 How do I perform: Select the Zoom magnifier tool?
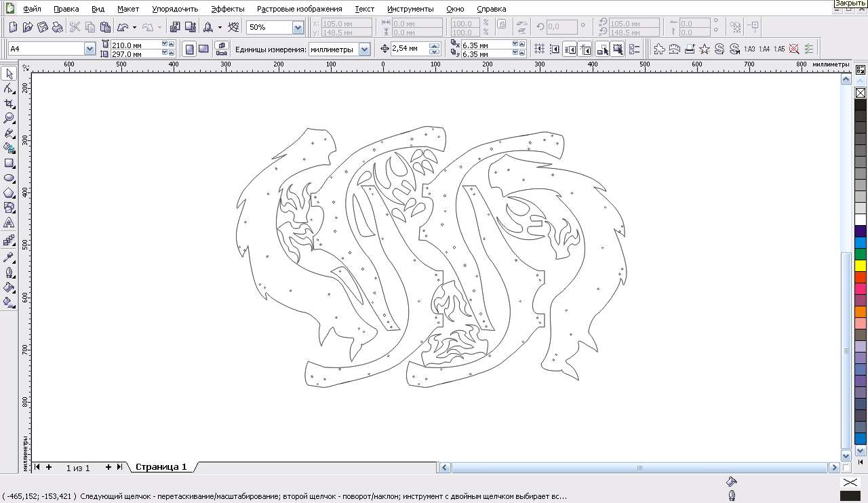(9, 118)
